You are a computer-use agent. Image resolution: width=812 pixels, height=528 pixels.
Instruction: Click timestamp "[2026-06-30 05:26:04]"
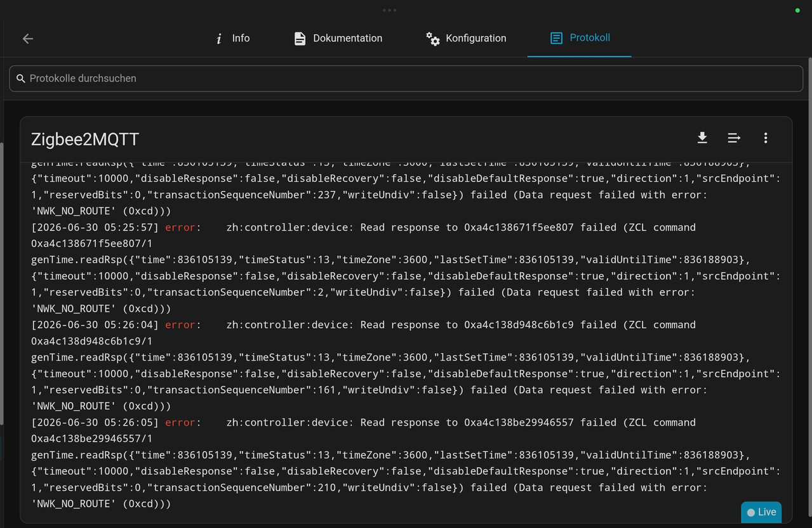[x=96, y=325]
